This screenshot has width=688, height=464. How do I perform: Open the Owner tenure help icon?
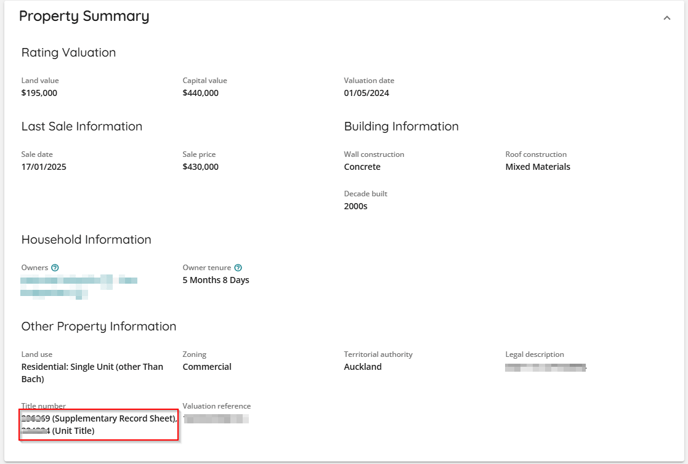(x=238, y=268)
